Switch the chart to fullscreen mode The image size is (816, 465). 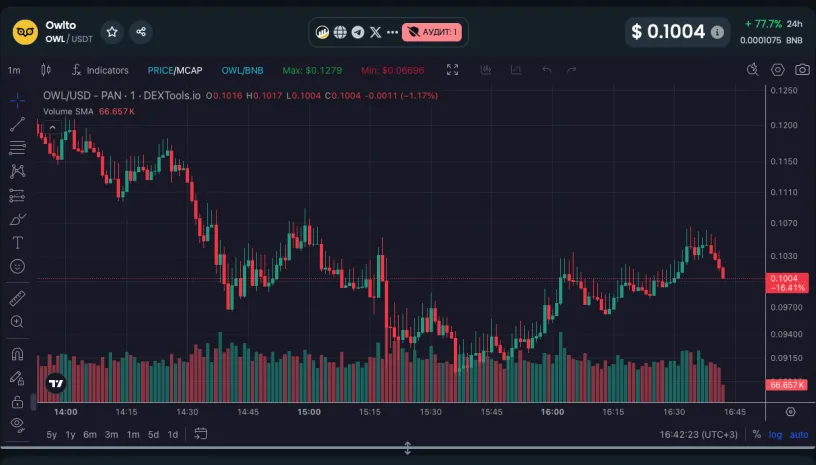[453, 70]
